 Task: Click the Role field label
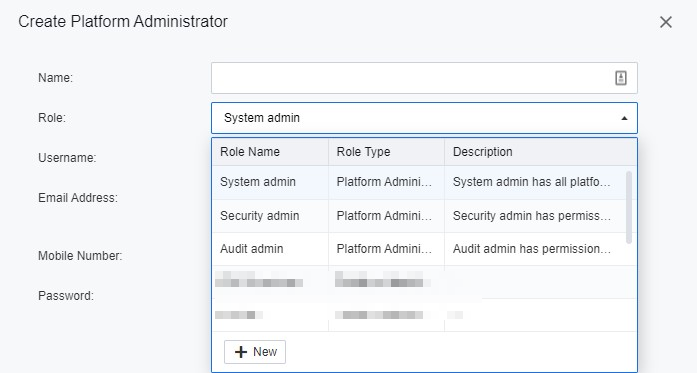point(52,118)
